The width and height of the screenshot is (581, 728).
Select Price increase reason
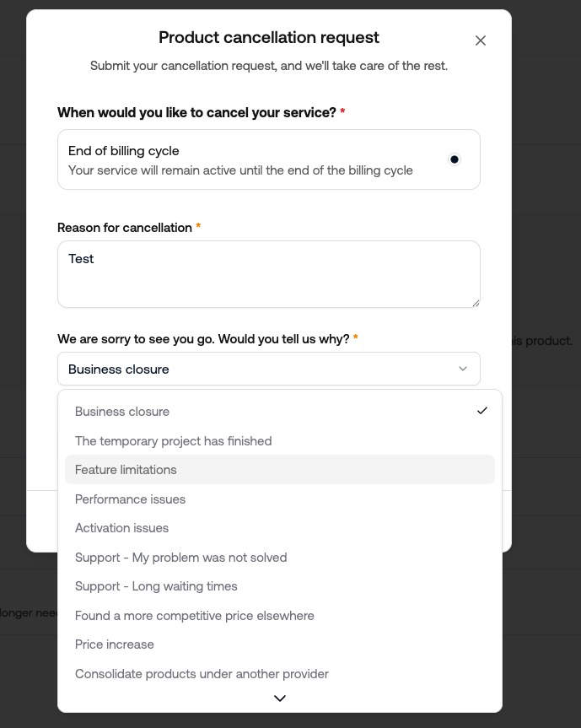[x=115, y=644]
